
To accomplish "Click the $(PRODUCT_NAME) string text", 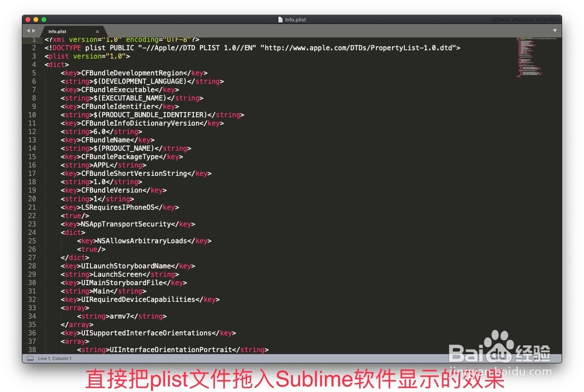I will pos(124,148).
